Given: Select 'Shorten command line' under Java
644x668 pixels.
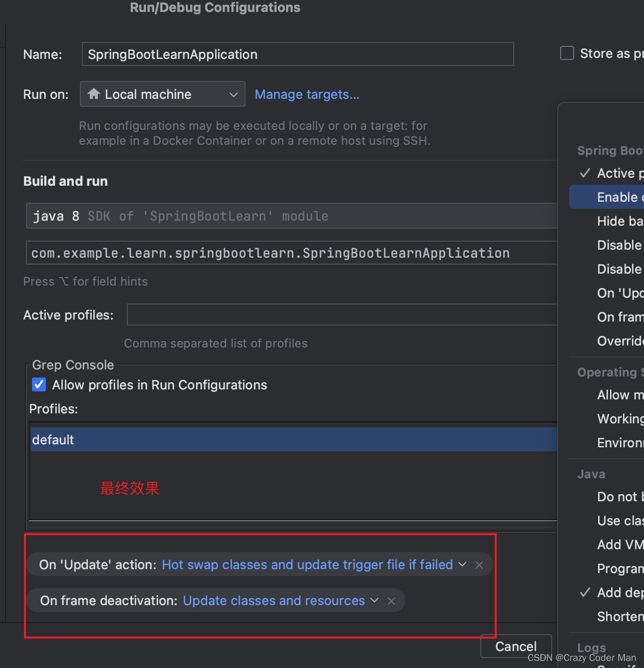Looking at the screenshot, I should [620, 616].
